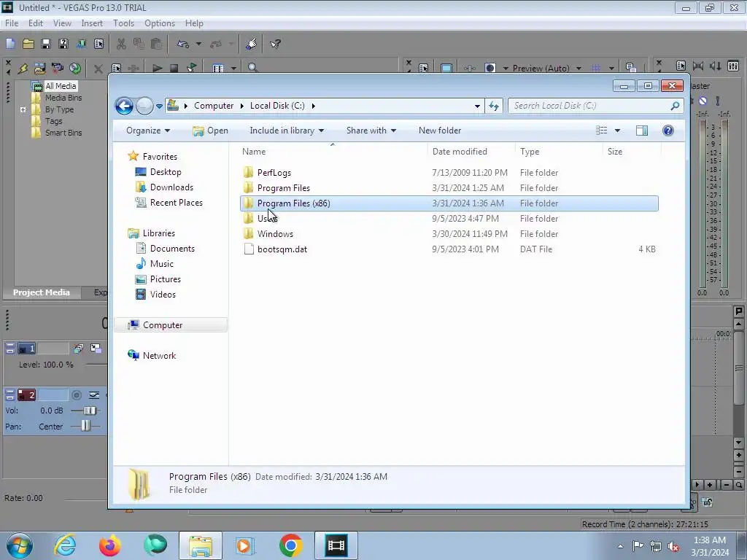
Task: Launch the interactive tutorials hand icon
Action: point(251,44)
